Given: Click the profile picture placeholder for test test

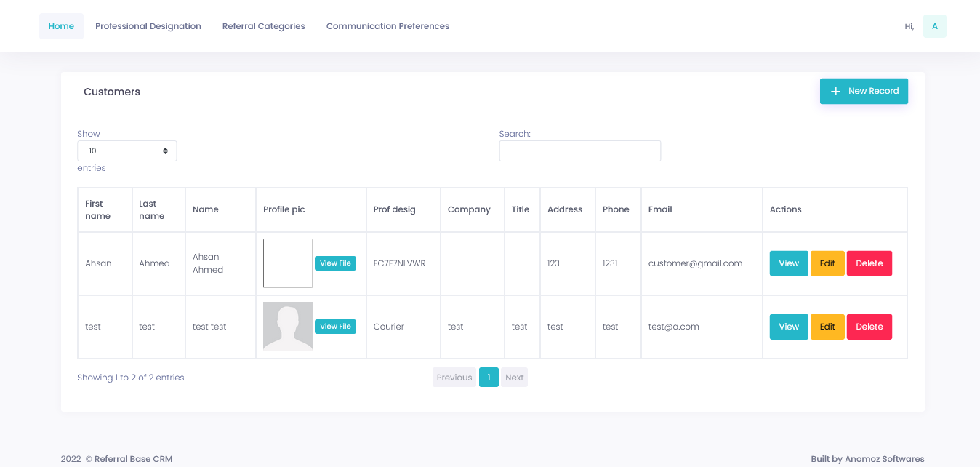Looking at the screenshot, I should click(287, 326).
